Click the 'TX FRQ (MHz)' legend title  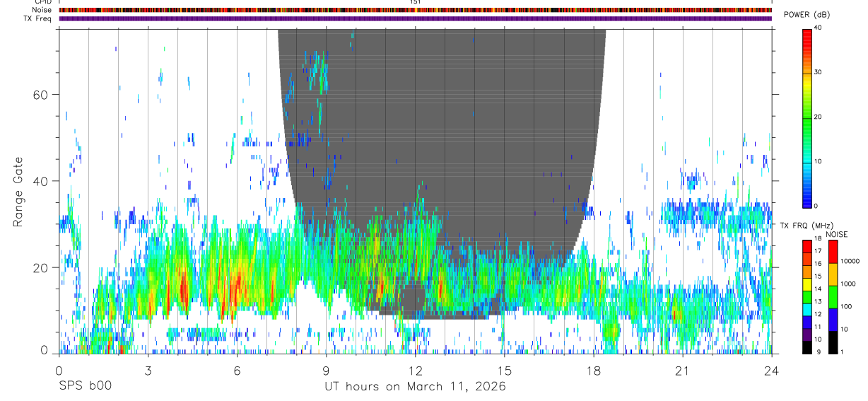807,226
